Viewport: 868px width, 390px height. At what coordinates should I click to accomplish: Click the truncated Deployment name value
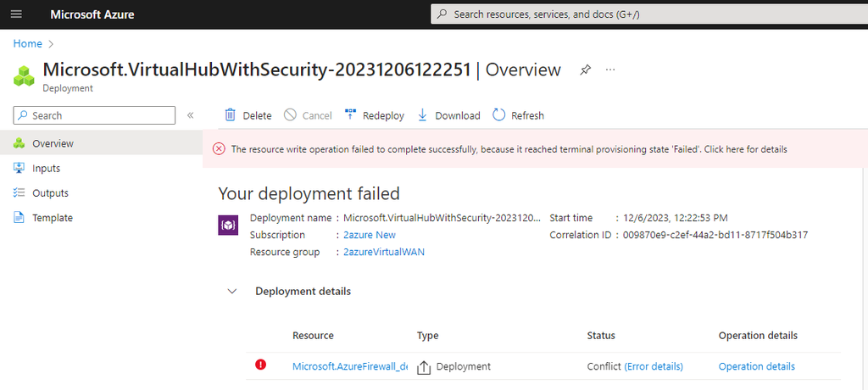pyautogui.click(x=442, y=218)
